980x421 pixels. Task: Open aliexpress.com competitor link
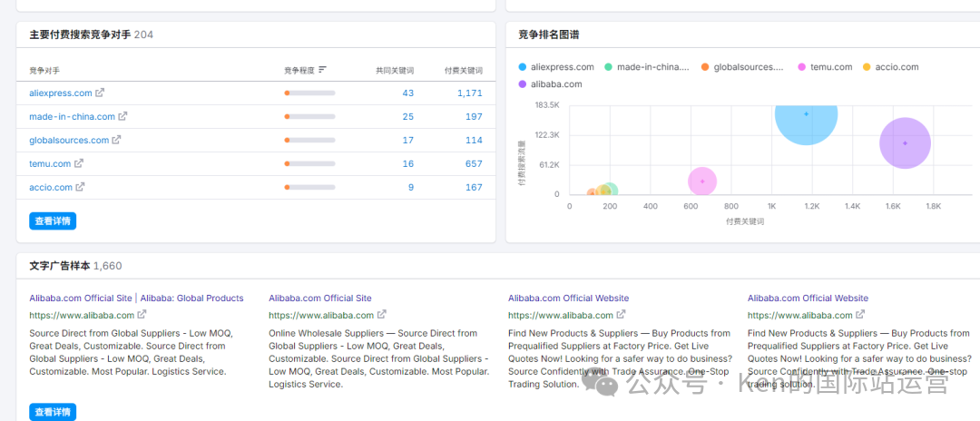tap(61, 93)
